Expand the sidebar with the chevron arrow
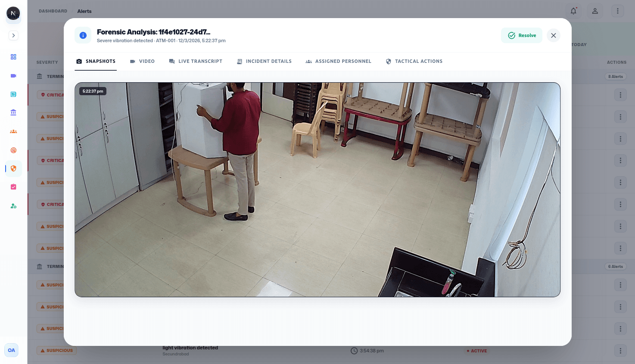The image size is (635, 364). click(x=13, y=35)
